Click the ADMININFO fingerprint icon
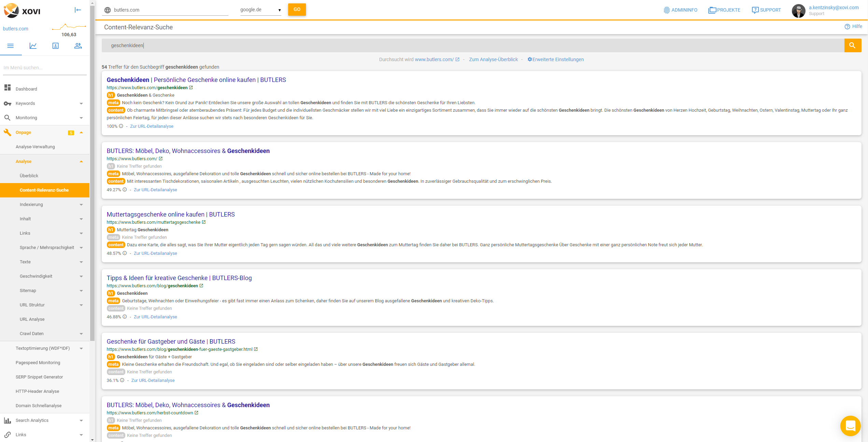Viewport: 868px width, 442px height. 667,10
